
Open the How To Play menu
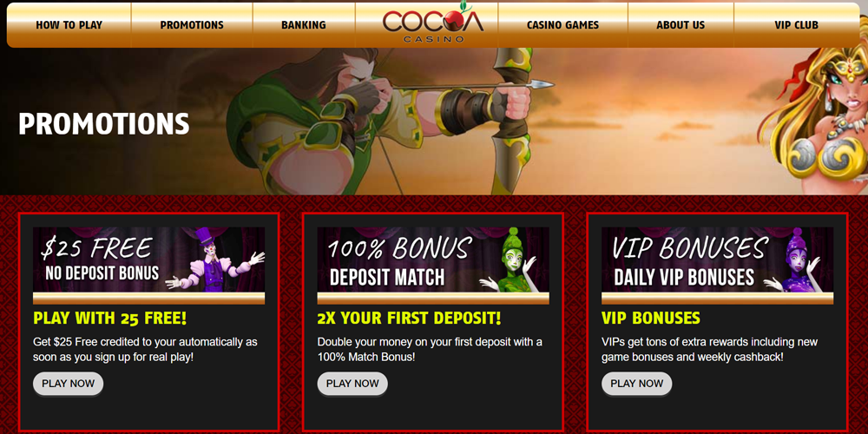(69, 25)
